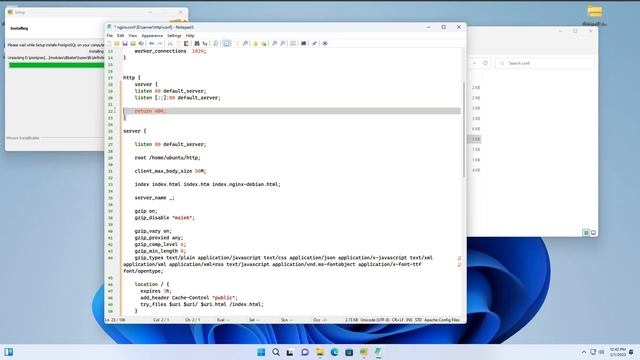Switch Explorer to details view icon

click(x=586, y=233)
